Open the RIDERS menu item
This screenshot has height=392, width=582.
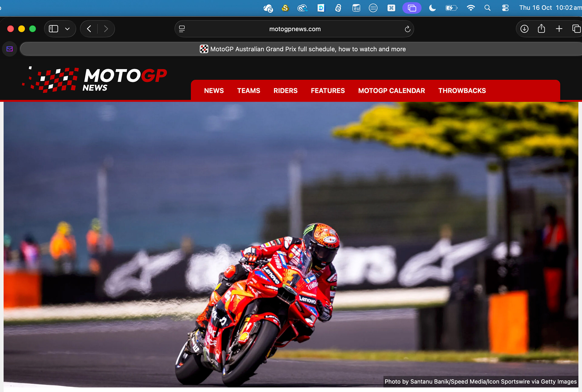tap(285, 91)
